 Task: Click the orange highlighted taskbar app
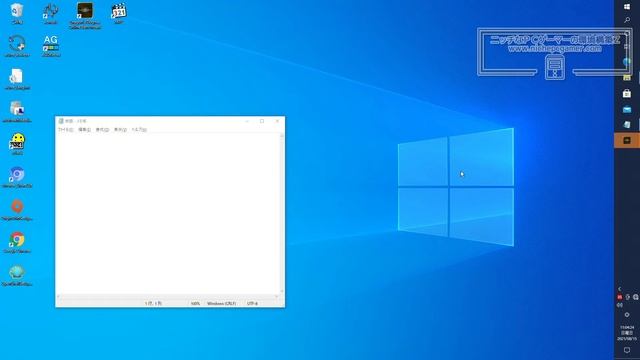tap(627, 140)
